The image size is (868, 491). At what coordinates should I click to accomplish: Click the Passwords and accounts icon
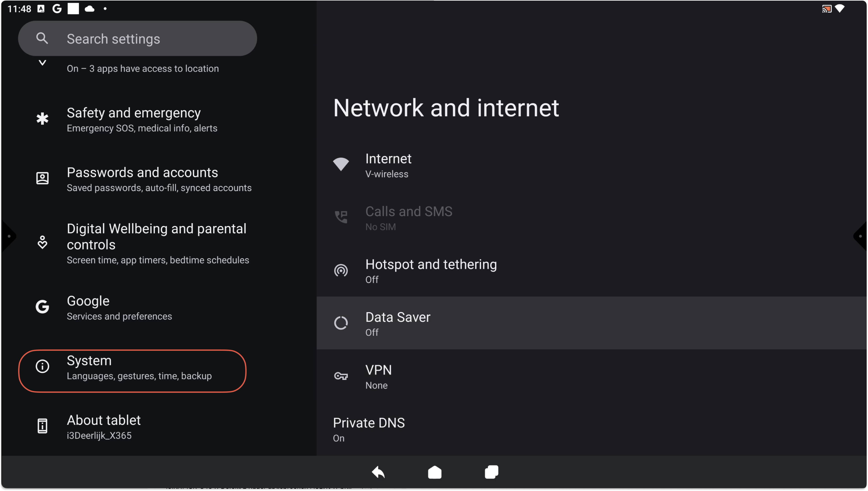point(42,178)
